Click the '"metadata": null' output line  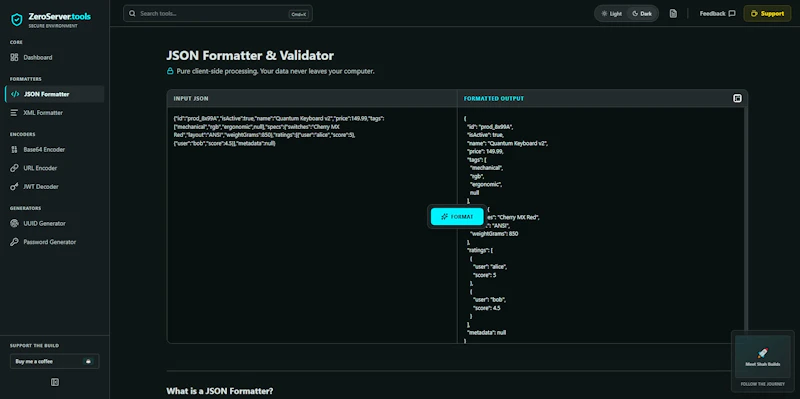(486, 333)
